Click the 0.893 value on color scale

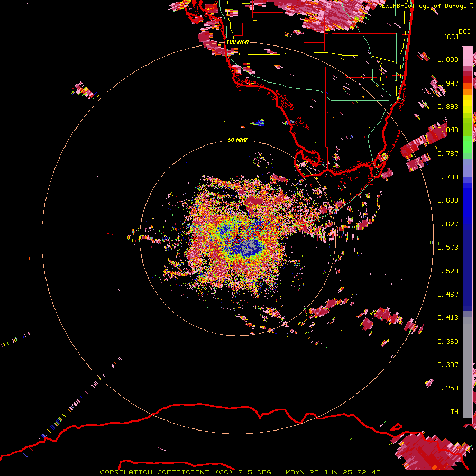click(x=448, y=106)
